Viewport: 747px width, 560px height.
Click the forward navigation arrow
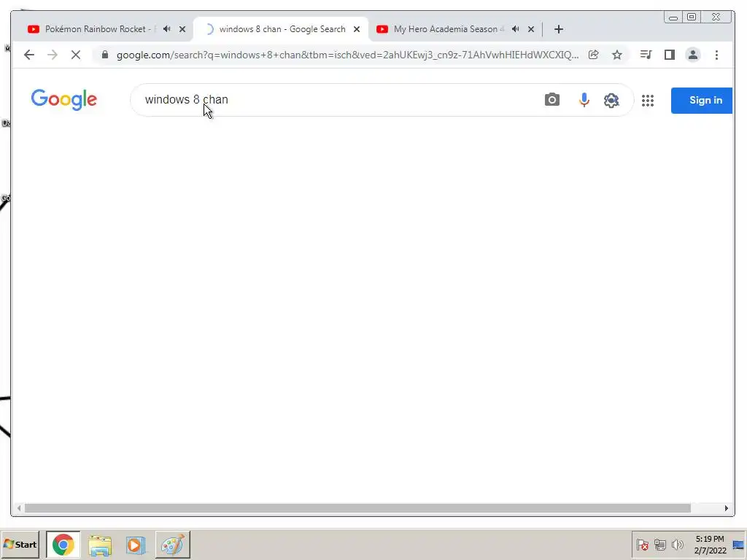pos(53,55)
